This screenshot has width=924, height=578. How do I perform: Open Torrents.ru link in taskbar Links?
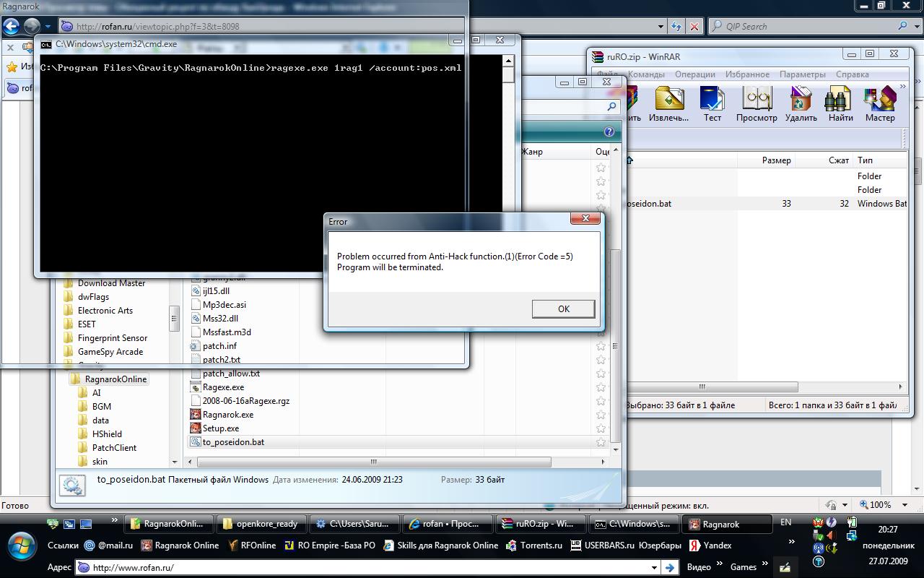point(534,545)
